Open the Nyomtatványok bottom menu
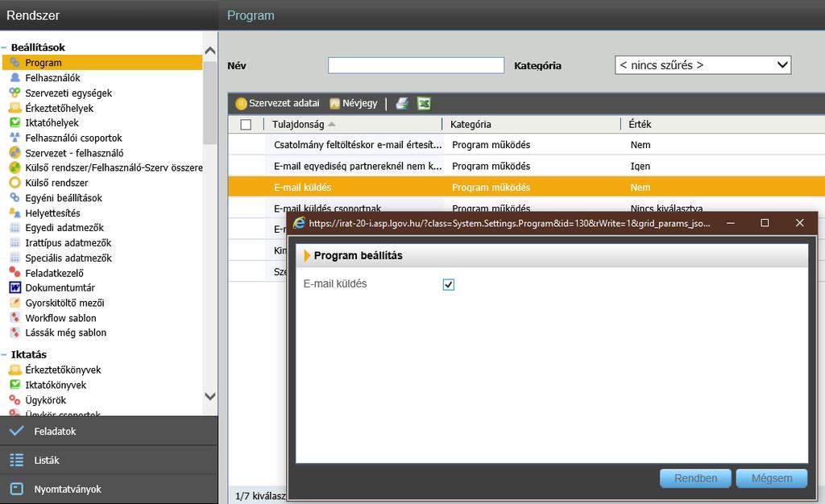This screenshot has height=504, width=825. tap(109, 489)
